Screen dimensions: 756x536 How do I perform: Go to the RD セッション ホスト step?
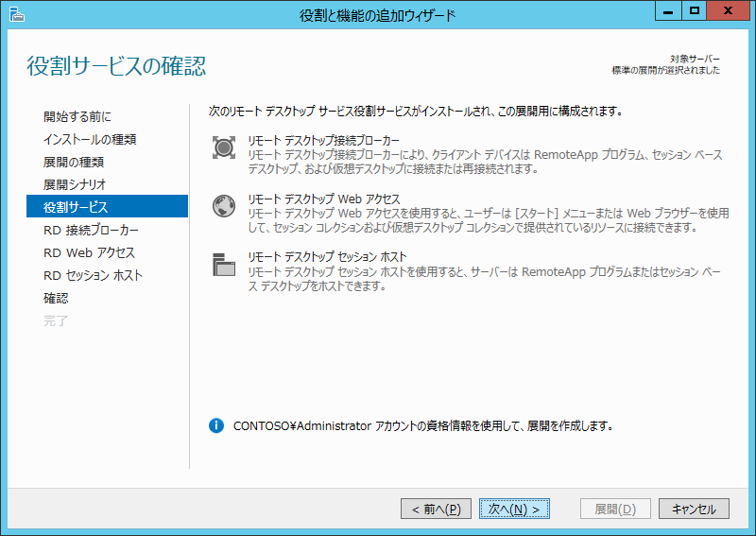94,276
